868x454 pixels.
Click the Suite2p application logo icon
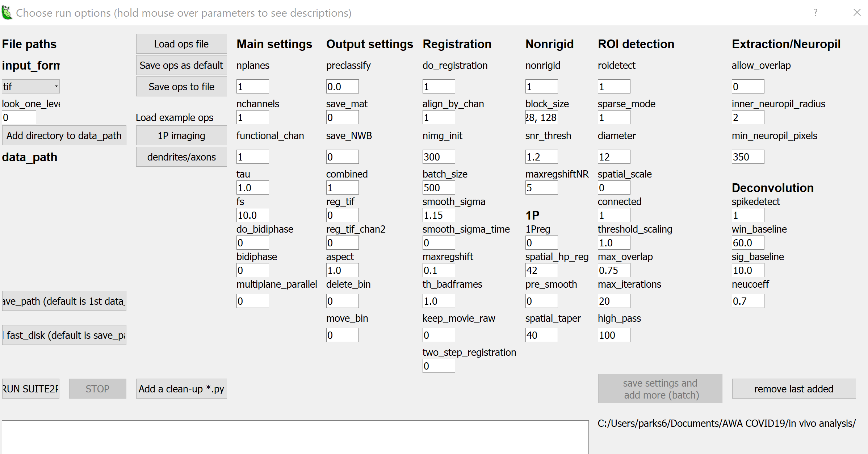point(7,12)
